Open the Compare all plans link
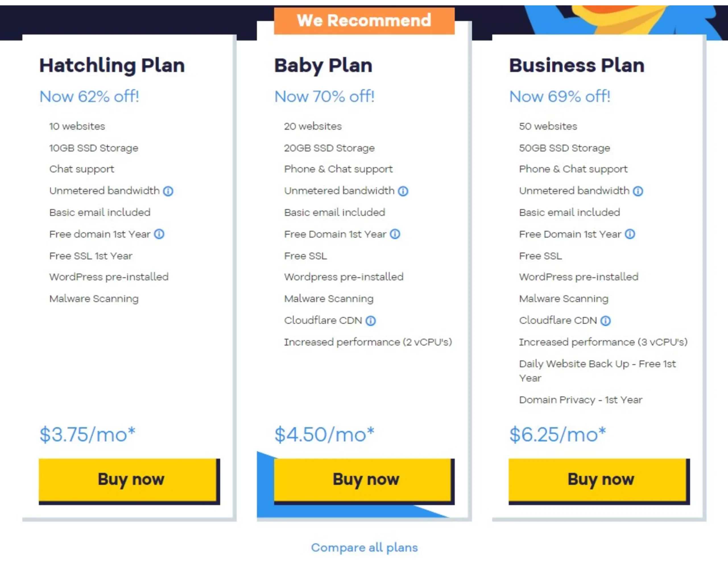 pyautogui.click(x=364, y=548)
